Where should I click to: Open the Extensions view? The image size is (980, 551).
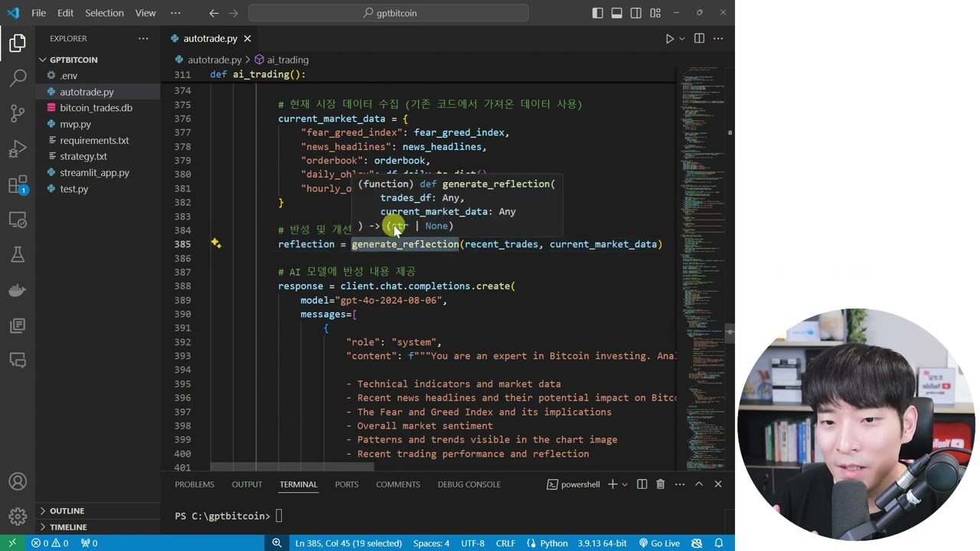click(17, 184)
